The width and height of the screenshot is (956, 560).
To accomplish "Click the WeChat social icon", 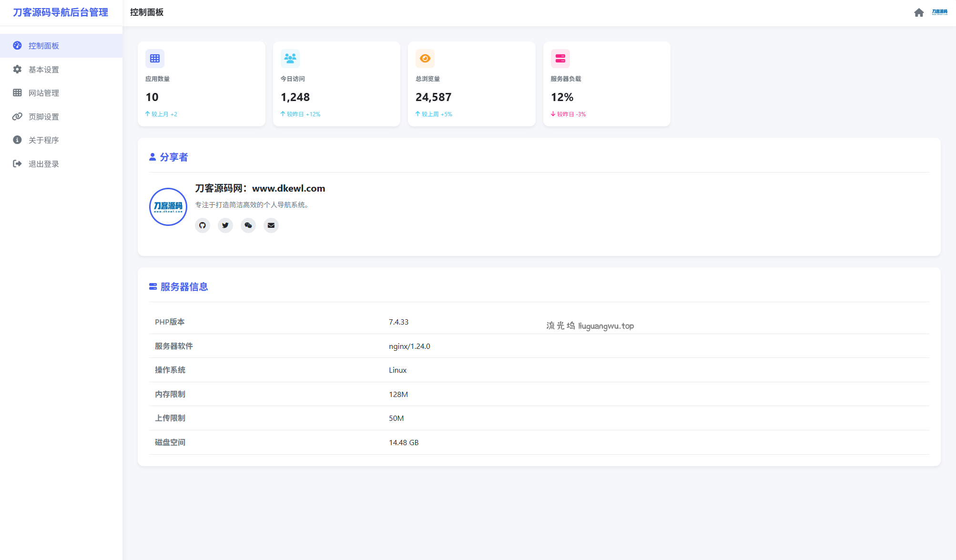I will [x=248, y=225].
